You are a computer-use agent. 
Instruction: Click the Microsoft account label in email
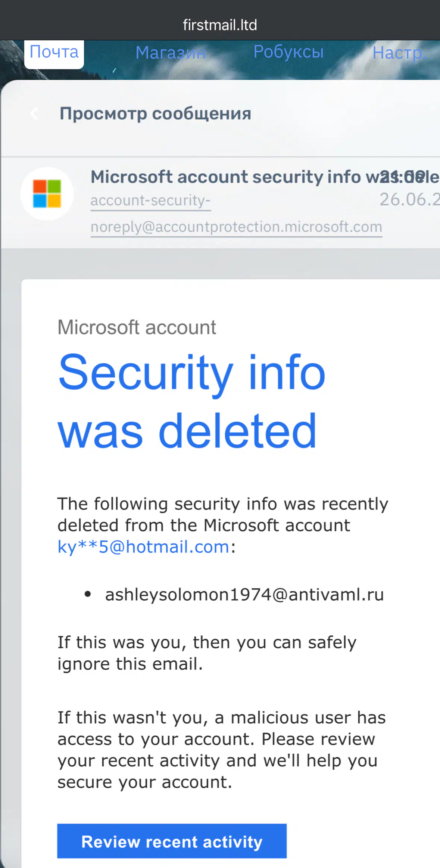point(137,328)
